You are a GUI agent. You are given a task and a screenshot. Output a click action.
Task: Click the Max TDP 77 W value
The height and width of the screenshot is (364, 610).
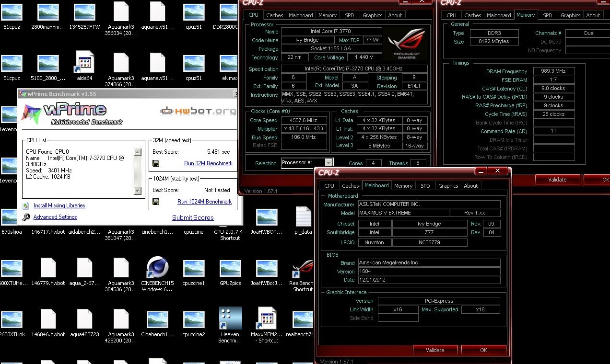(x=372, y=40)
